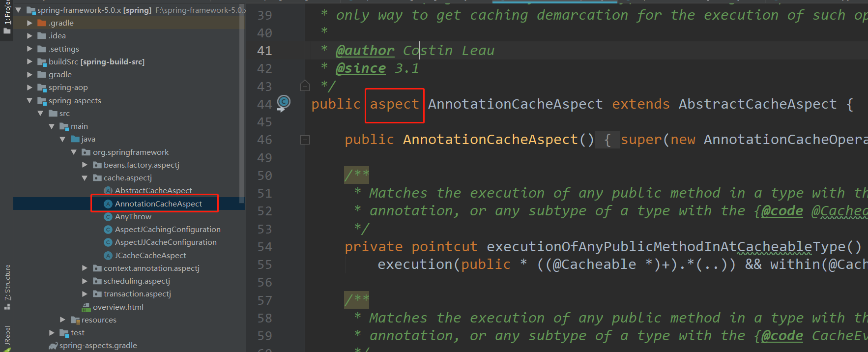Click the aspect keyword on line 44
This screenshot has height=352, width=868.
pos(394,104)
